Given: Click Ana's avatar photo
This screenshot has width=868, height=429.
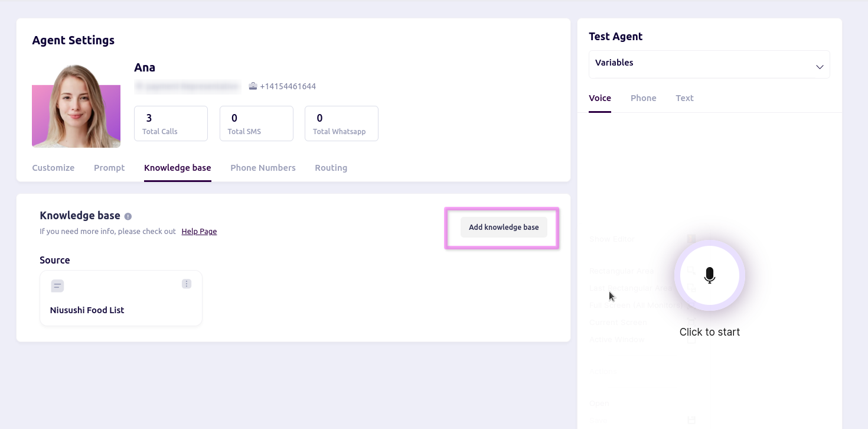Looking at the screenshot, I should tap(76, 105).
